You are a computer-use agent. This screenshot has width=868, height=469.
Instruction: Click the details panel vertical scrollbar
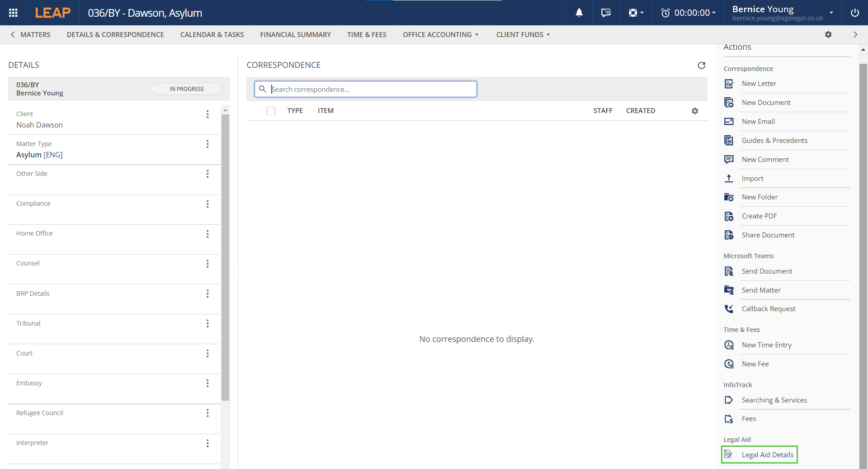(225, 258)
